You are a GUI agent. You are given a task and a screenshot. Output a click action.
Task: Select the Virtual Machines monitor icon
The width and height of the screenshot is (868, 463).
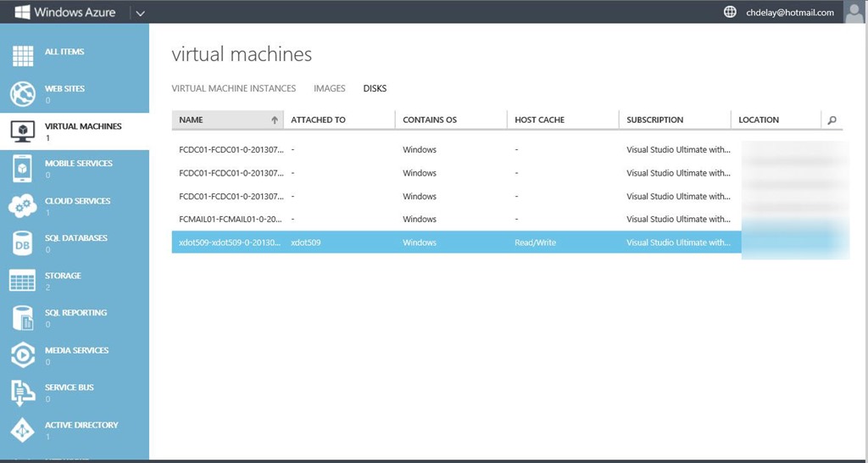23,131
